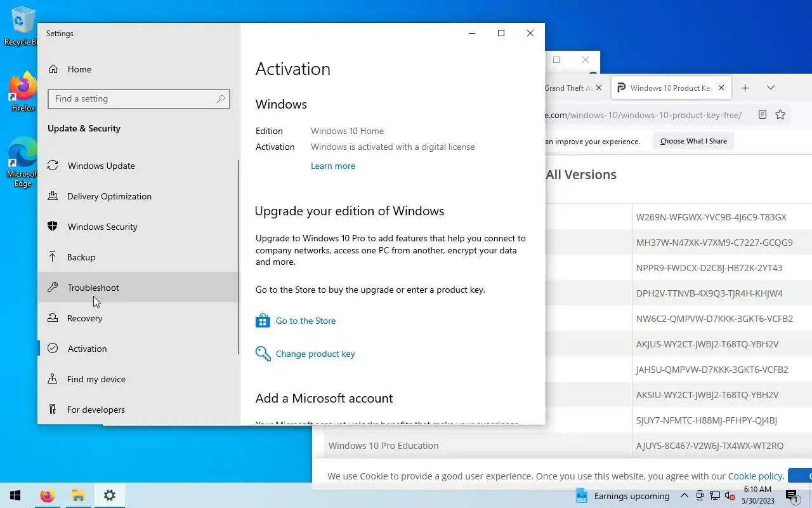The width and height of the screenshot is (812, 508).
Task: Select key SJUY7-NFMTC-H88MJ-PFHPY-QJ4BJ
Action: pos(707,420)
